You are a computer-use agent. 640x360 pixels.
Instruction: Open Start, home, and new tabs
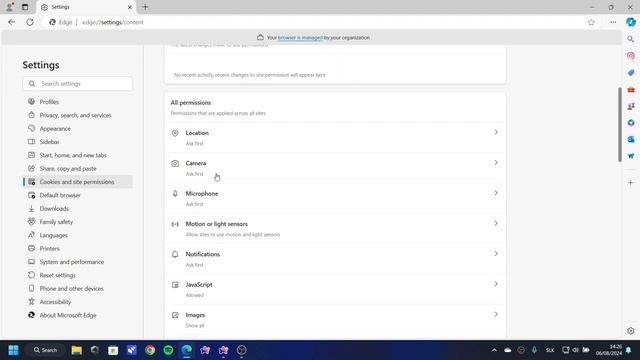[x=78, y=155]
